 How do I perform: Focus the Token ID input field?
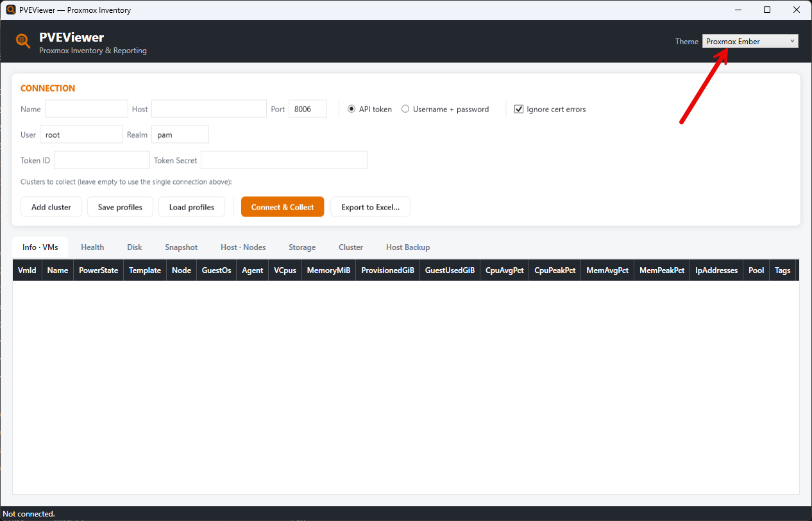coord(102,160)
